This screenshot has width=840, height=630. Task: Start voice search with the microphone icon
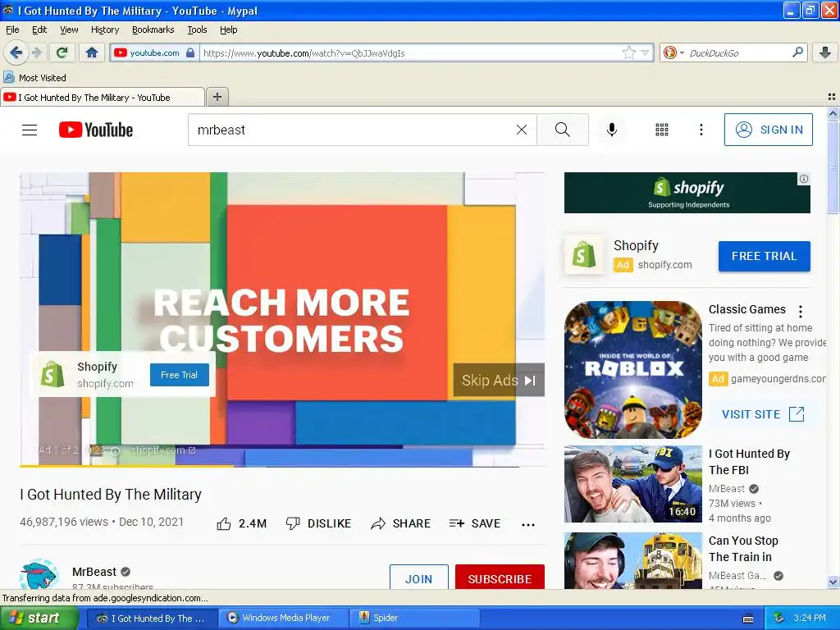tap(612, 130)
